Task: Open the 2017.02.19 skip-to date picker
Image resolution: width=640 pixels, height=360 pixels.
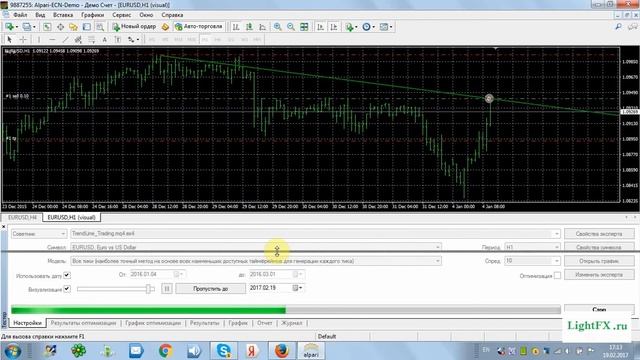Action: point(298,288)
